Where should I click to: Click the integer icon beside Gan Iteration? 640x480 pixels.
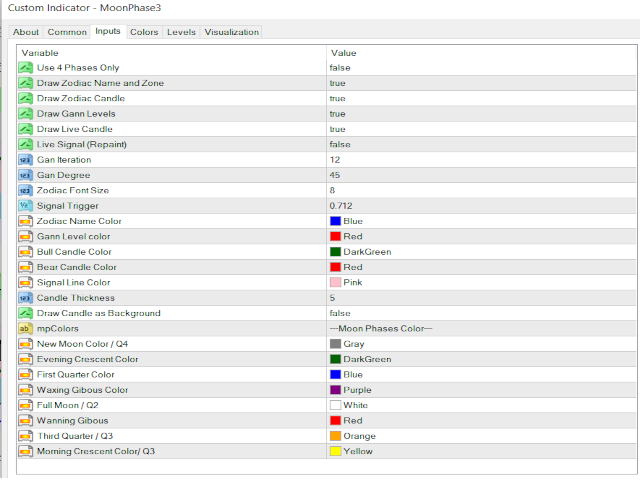tap(25, 160)
